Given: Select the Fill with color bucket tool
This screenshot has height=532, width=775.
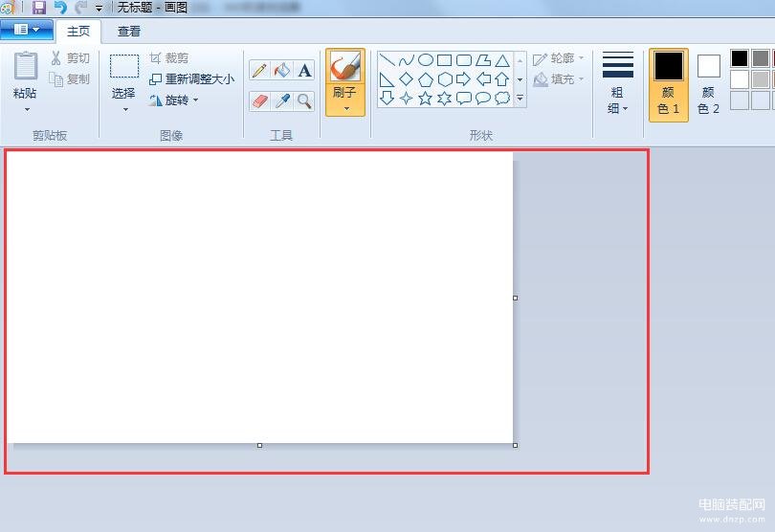Looking at the screenshot, I should pos(281,71).
